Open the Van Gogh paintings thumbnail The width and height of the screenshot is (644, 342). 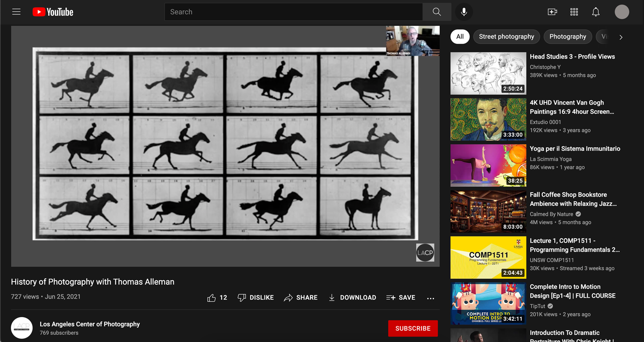(x=488, y=119)
